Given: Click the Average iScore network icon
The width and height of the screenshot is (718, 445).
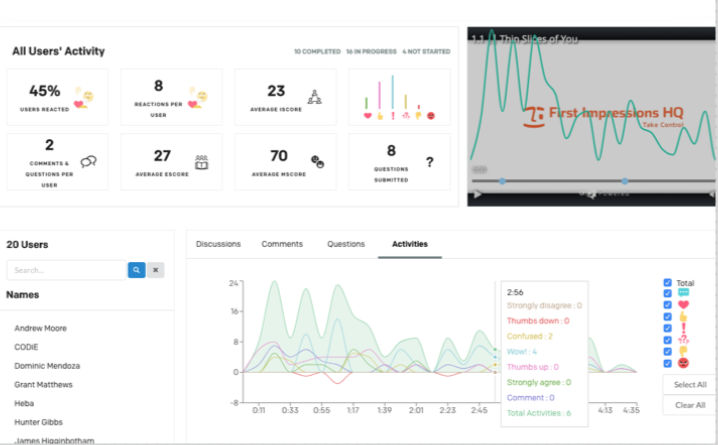Looking at the screenshot, I should click(x=316, y=97).
